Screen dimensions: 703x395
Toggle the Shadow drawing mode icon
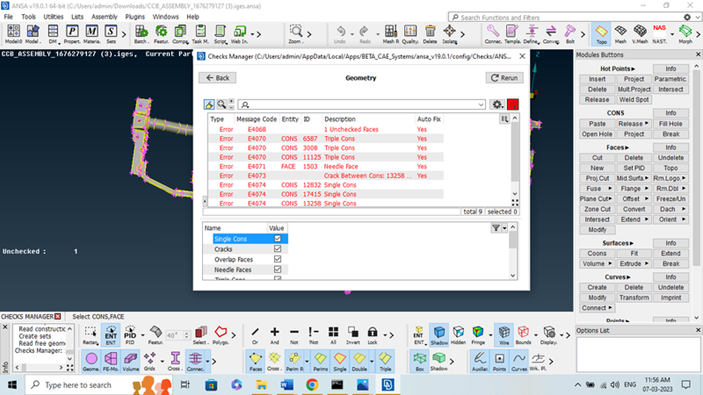[x=439, y=335]
